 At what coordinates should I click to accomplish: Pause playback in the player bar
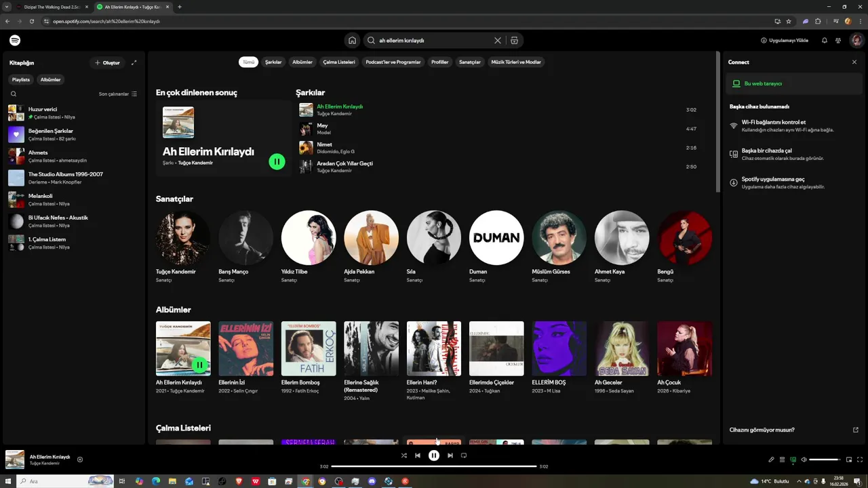click(x=434, y=455)
